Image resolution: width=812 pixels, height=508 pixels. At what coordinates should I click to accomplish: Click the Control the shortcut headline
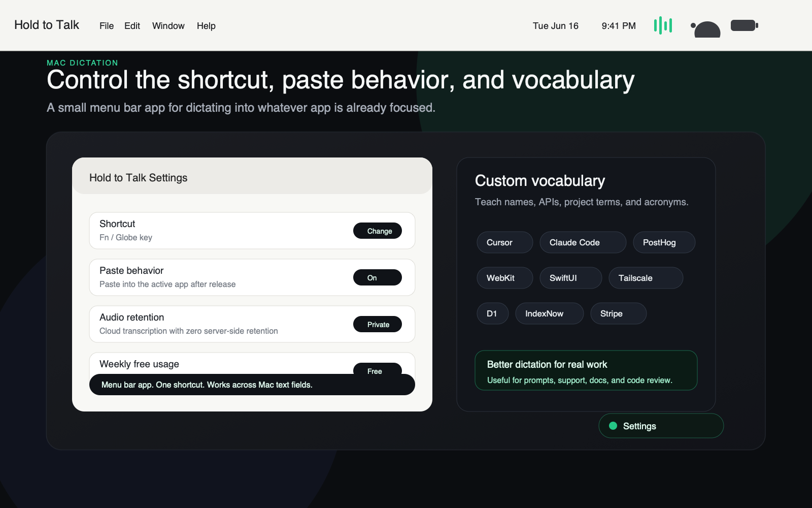[x=341, y=80]
